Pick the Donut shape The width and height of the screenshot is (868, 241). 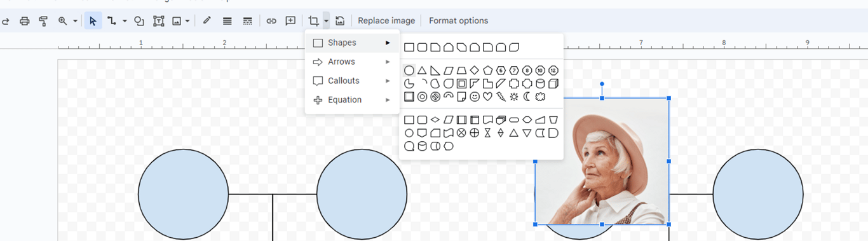422,97
